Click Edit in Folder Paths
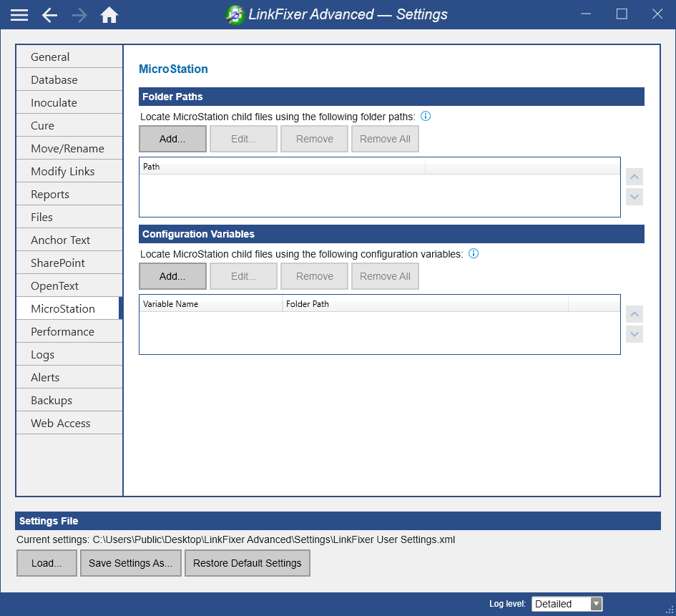This screenshot has width=676, height=616. pos(243,139)
